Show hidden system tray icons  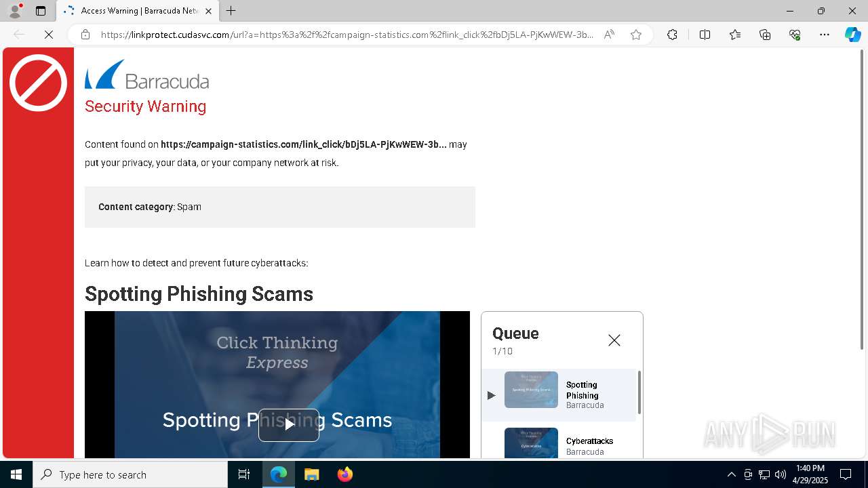point(731,474)
